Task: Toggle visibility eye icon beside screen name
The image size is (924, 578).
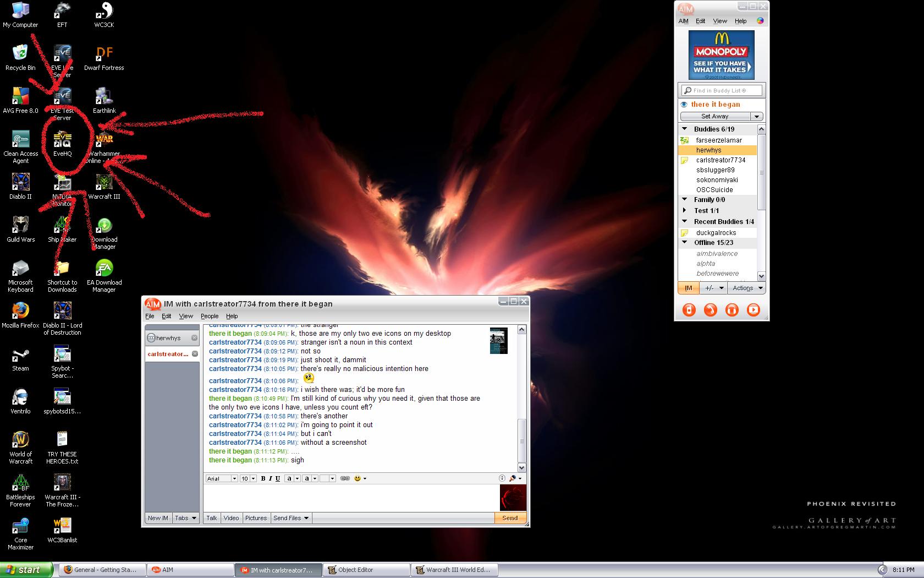Action: [x=684, y=105]
